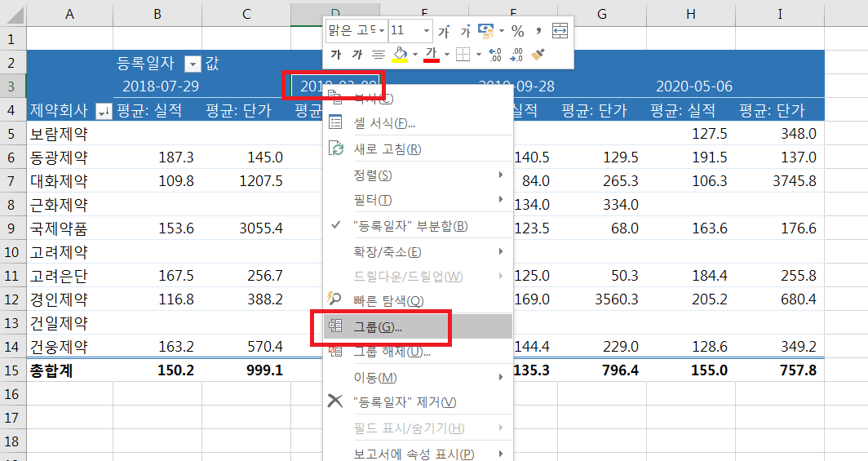Toggle bold in the mini toolbar
Screen dimensions: 868x461
(335, 55)
